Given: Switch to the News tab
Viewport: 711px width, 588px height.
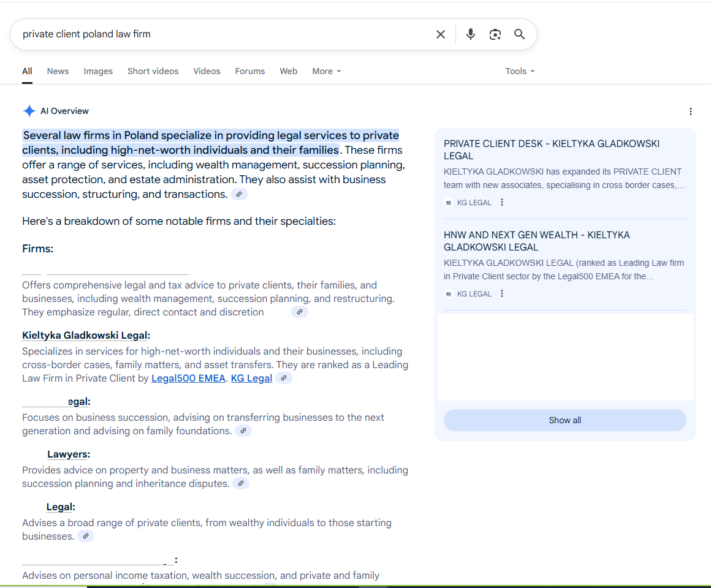Looking at the screenshot, I should coord(58,71).
